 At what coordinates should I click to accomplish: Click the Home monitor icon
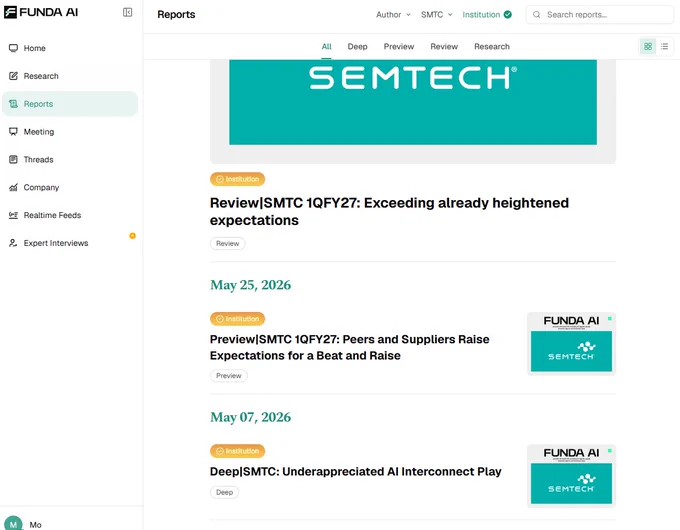pyautogui.click(x=13, y=48)
